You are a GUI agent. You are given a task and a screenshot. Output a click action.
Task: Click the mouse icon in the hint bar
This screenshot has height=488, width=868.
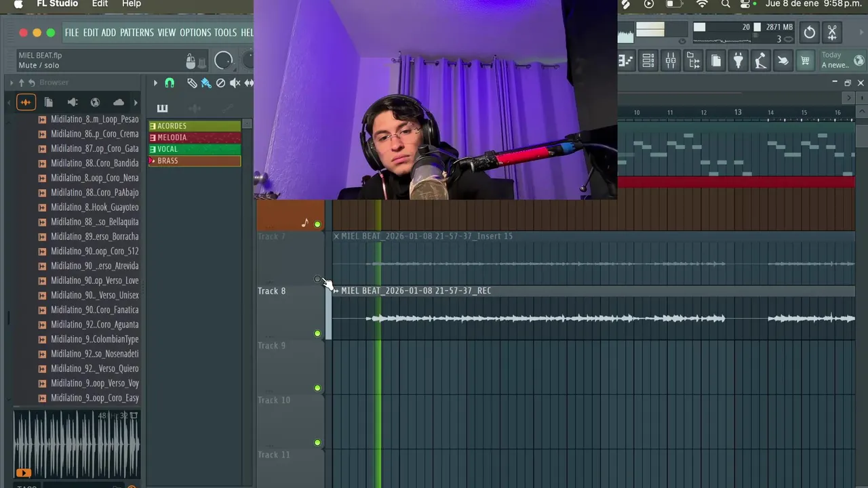click(x=191, y=62)
